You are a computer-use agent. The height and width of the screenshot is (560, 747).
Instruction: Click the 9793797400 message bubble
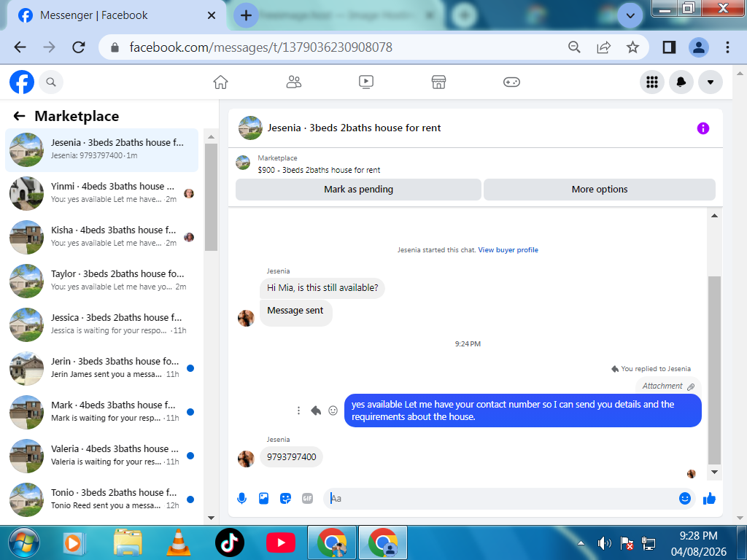pyautogui.click(x=291, y=457)
